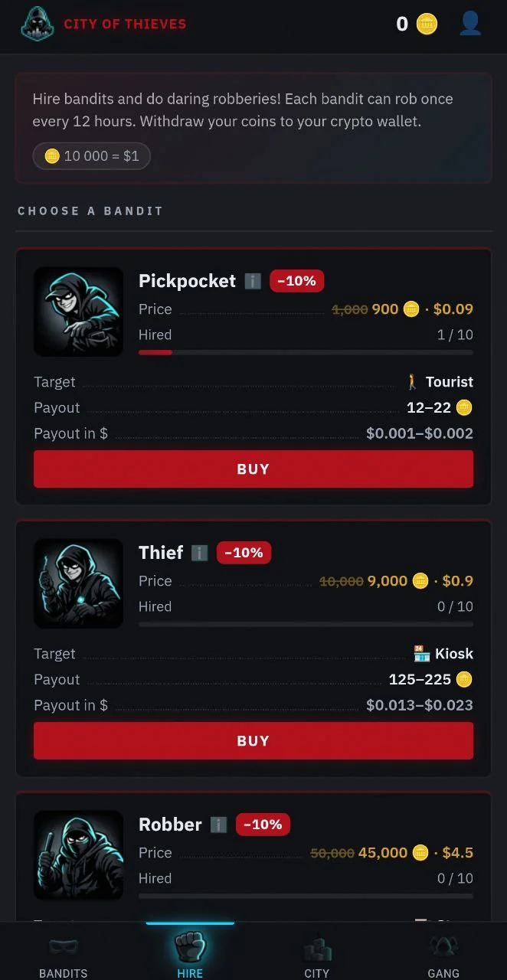This screenshot has height=980, width=507.
Task: Buy the Pickpocket bandit
Action: (x=253, y=469)
